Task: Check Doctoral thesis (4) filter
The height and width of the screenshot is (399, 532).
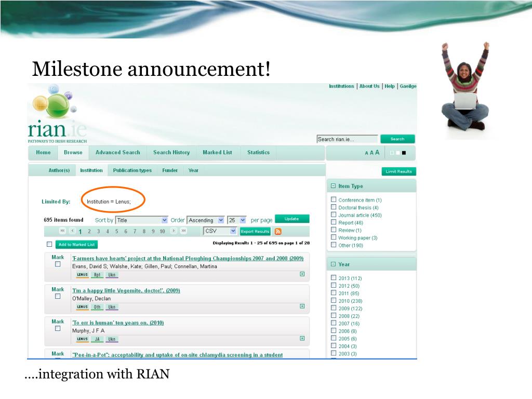Action: pyautogui.click(x=334, y=207)
